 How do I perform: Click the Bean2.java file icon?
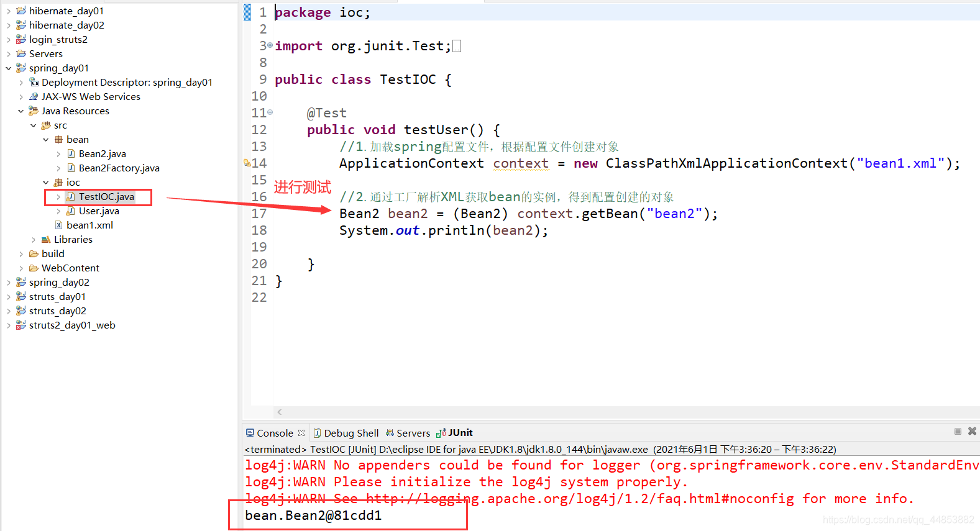point(71,153)
